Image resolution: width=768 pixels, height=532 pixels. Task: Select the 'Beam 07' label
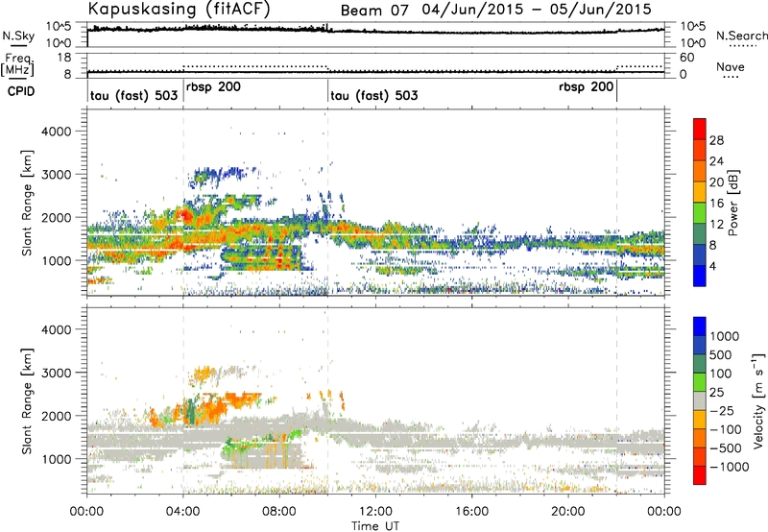click(374, 11)
